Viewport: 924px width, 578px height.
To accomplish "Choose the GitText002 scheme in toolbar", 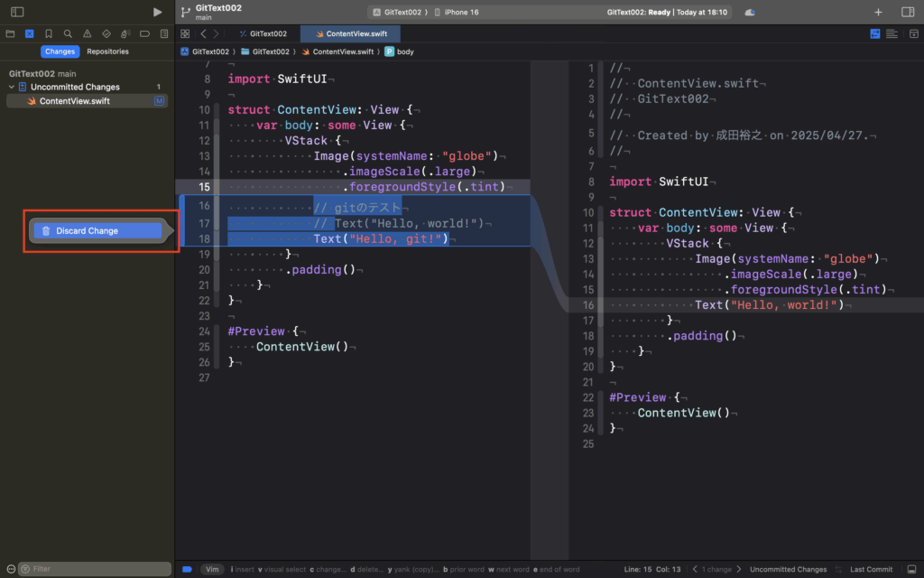I will 398,12.
